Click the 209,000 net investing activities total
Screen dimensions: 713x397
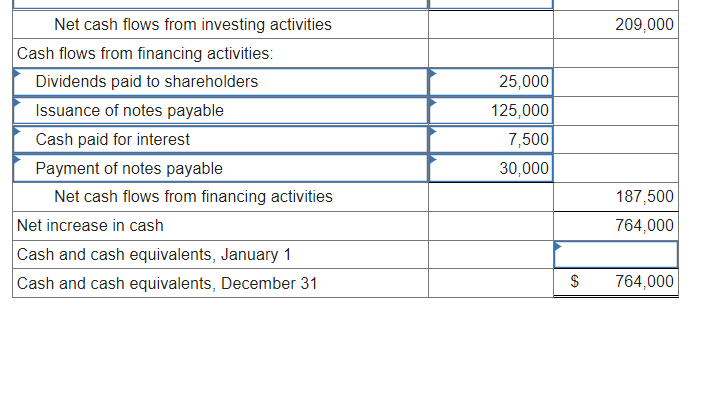[644, 25]
